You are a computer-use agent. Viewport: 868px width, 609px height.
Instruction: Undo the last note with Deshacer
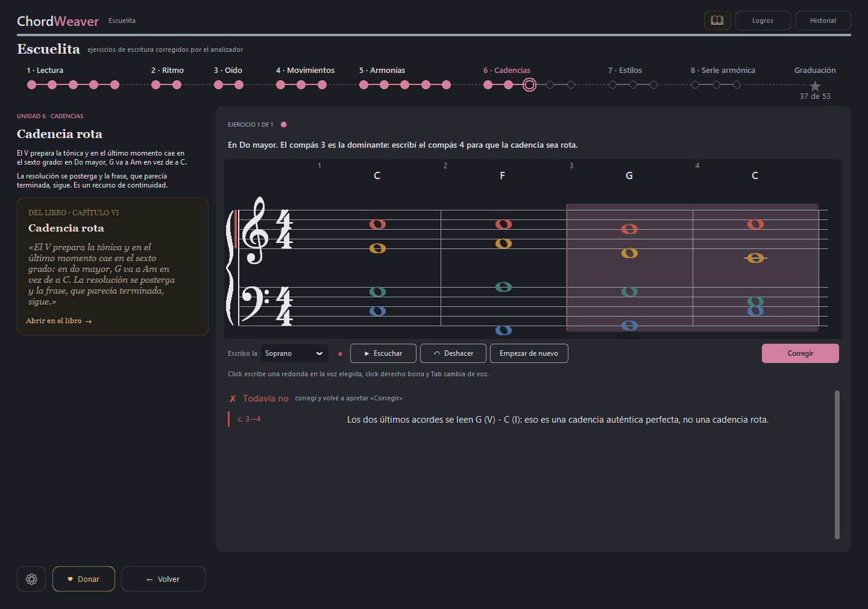pos(453,353)
